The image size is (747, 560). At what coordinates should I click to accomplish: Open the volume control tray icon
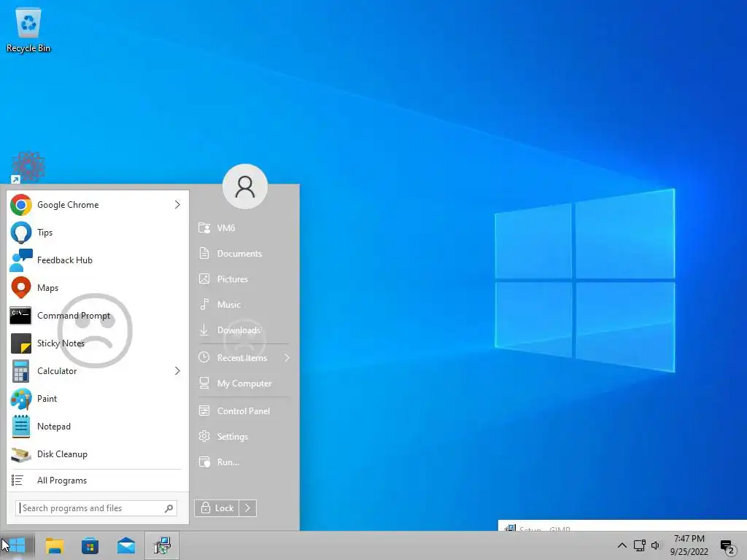656,545
